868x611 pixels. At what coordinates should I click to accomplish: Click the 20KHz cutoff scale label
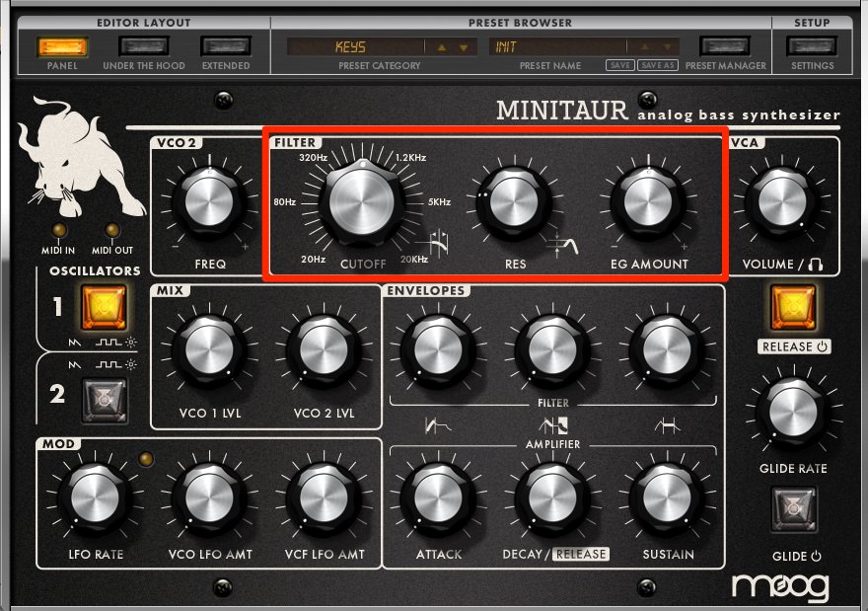(x=414, y=260)
